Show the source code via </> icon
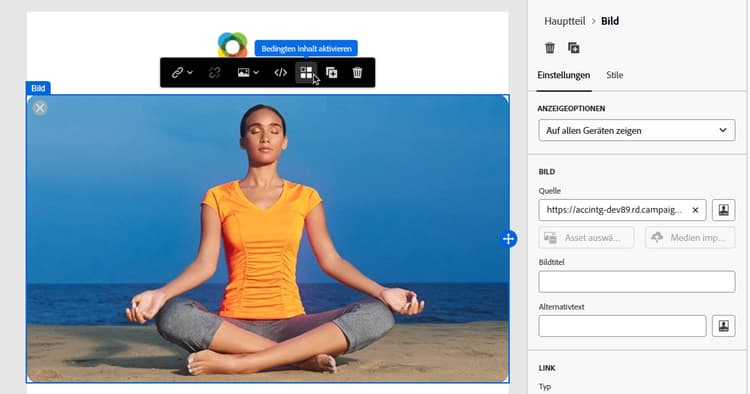Viewport: 750px width, 394px height. [281, 73]
